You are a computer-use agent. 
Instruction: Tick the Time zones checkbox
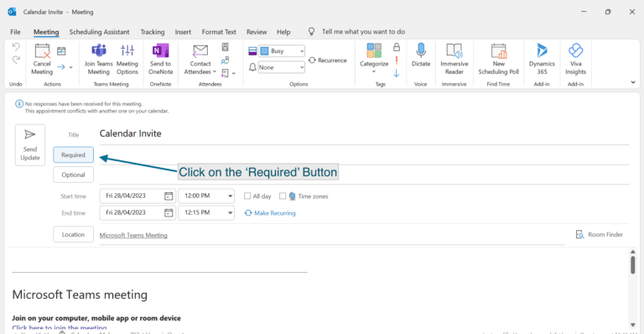coord(283,196)
